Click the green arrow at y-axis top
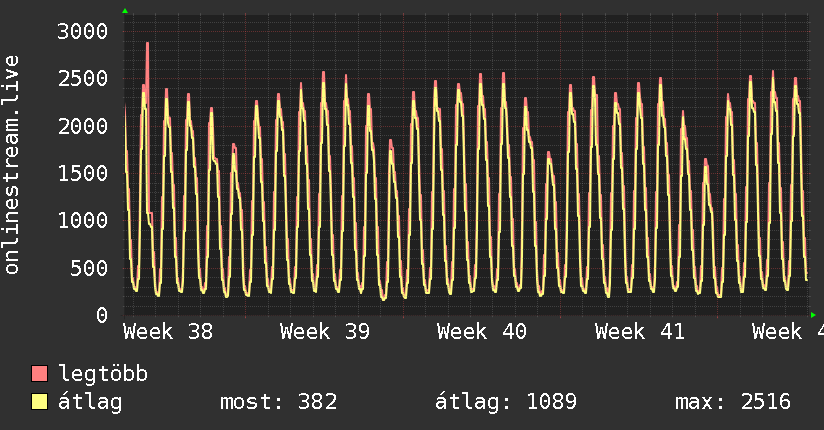 (125, 11)
